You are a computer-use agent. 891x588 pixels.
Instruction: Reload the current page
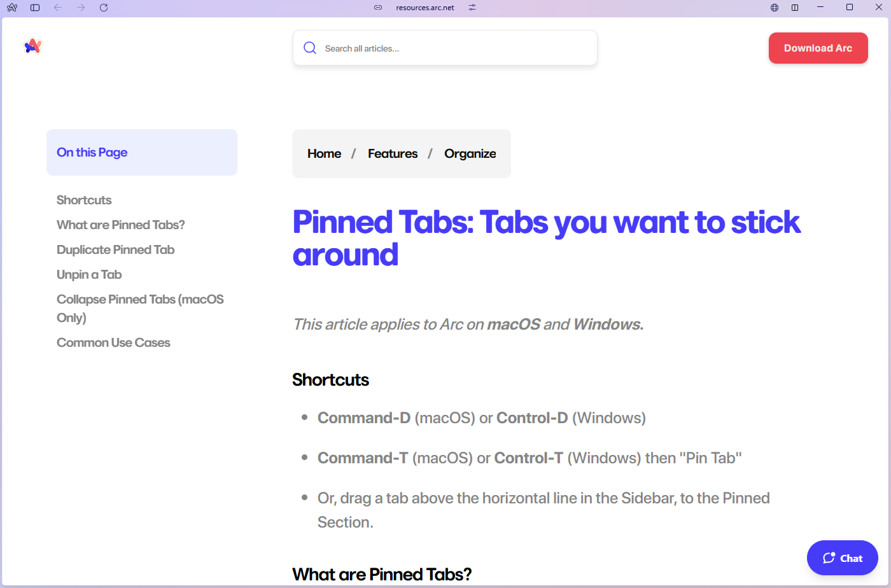[104, 8]
